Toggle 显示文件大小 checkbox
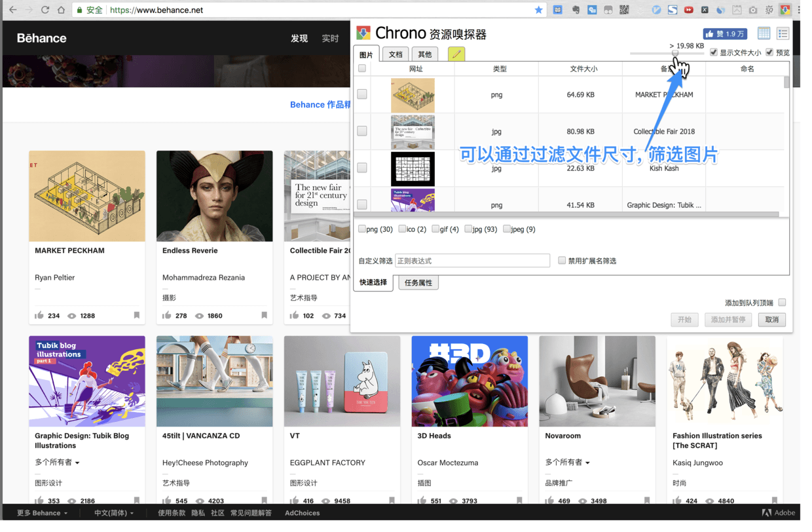 click(714, 52)
